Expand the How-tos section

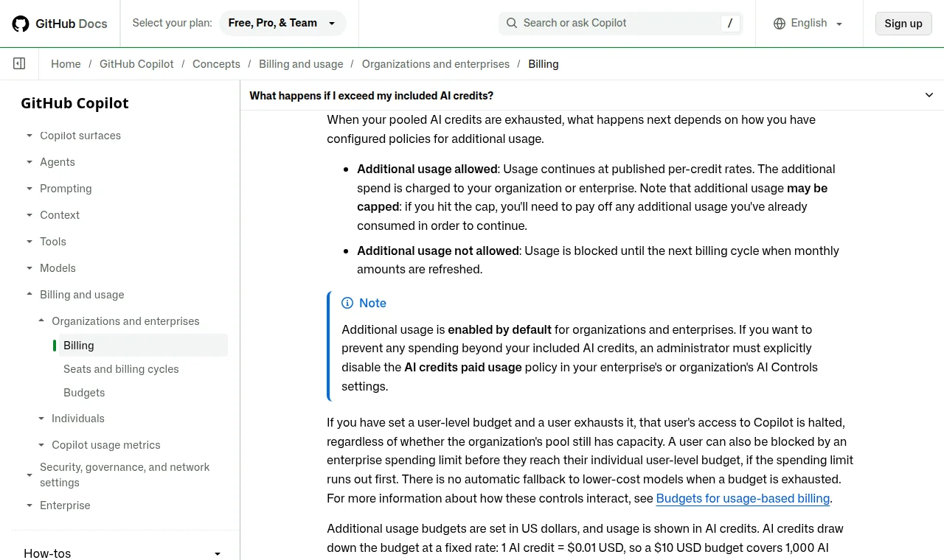point(122,553)
